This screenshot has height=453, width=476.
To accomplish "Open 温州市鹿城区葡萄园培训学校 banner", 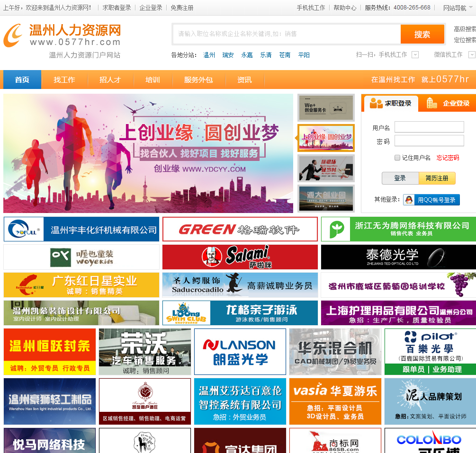I will [399, 285].
